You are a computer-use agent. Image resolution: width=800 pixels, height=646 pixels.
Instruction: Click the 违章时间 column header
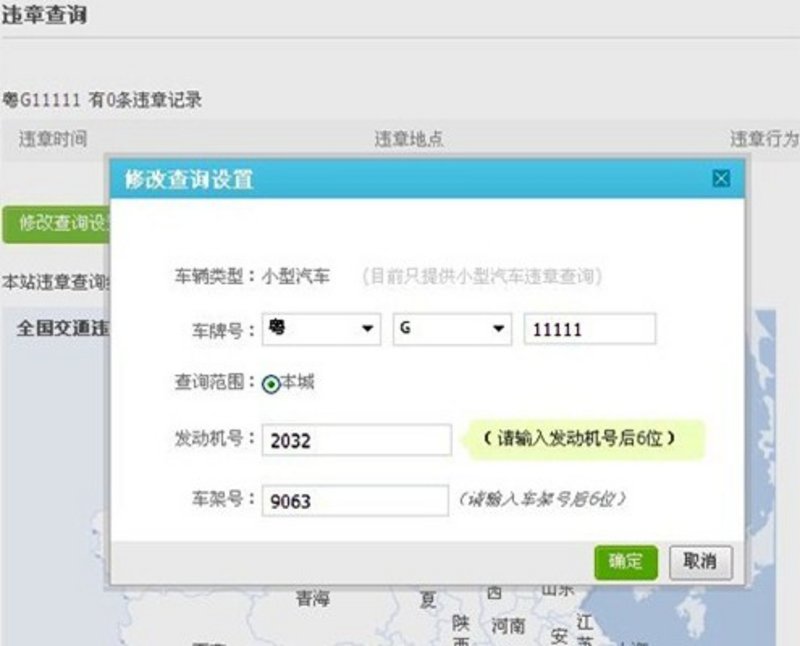click(x=52, y=139)
